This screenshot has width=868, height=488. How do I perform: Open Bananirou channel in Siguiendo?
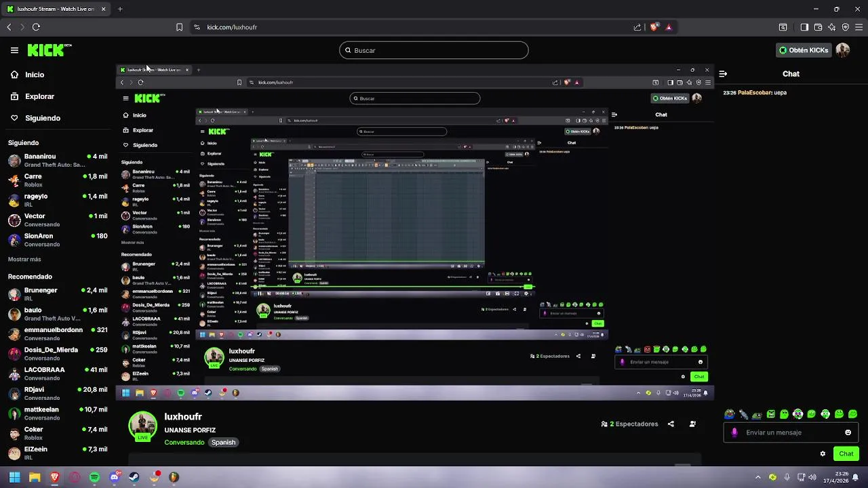coord(57,161)
